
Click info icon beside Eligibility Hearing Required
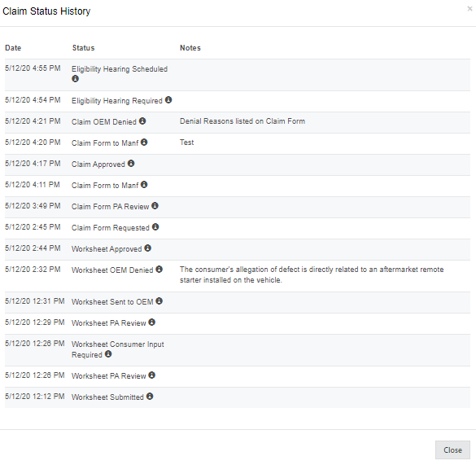[168, 99]
